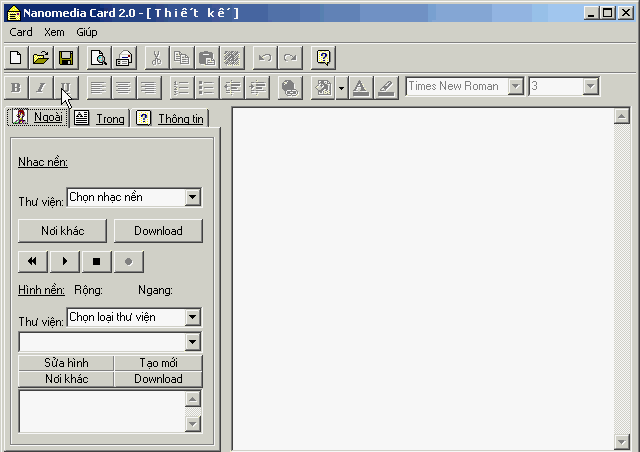
Task: Click the Nơi khác button under Hình nền
Action: 66,379
